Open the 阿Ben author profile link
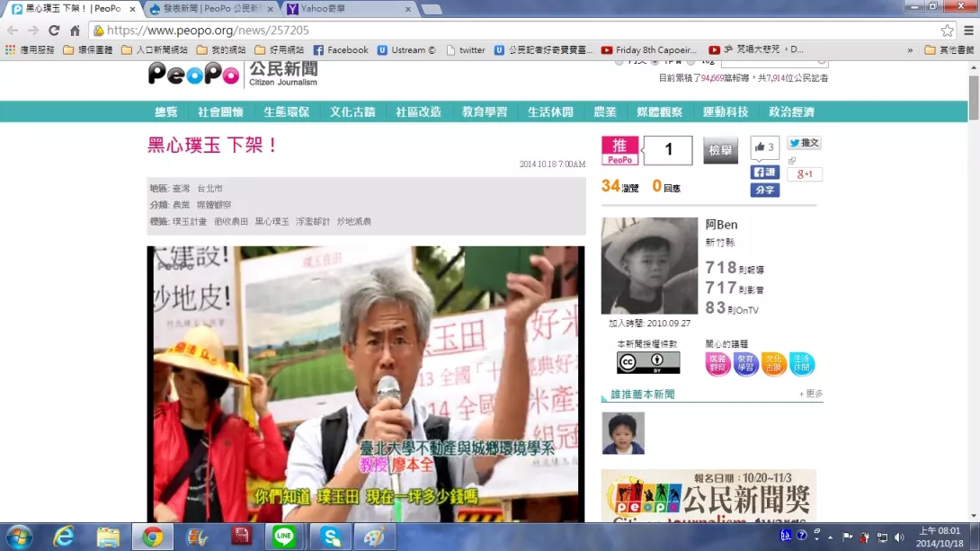980x551 pixels. pos(721,225)
